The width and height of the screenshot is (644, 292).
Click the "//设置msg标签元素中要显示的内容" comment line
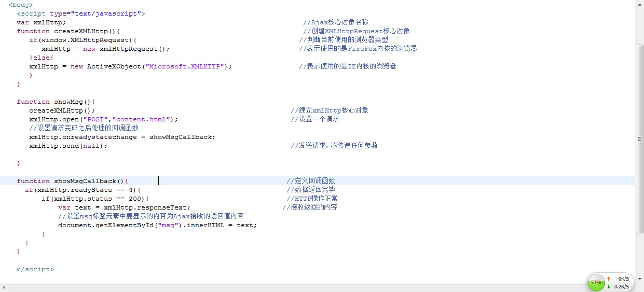click(151, 216)
